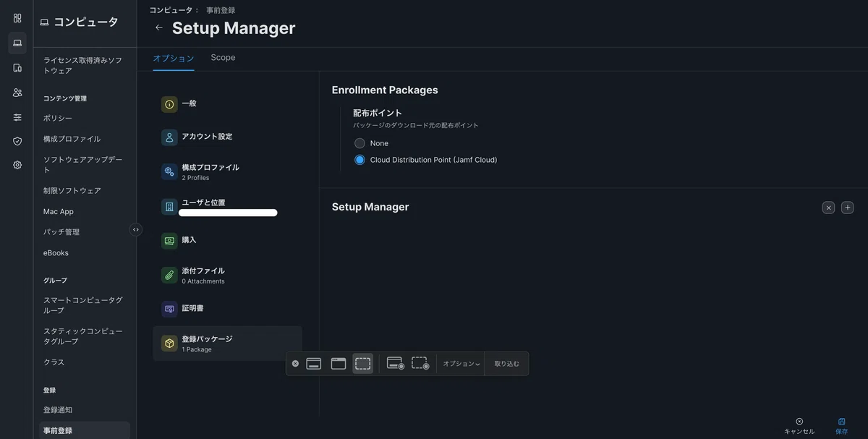Click the コンピュータ sidebar header
868x439 pixels.
click(79, 22)
